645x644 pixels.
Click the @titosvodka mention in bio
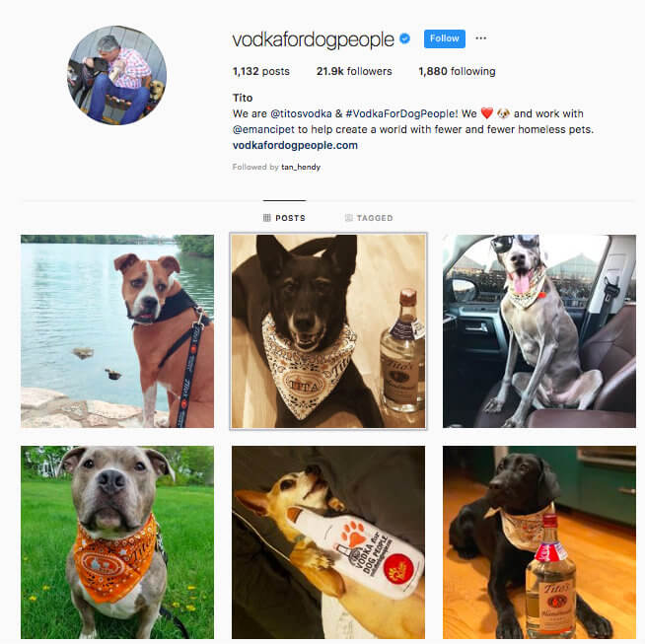tap(301, 113)
